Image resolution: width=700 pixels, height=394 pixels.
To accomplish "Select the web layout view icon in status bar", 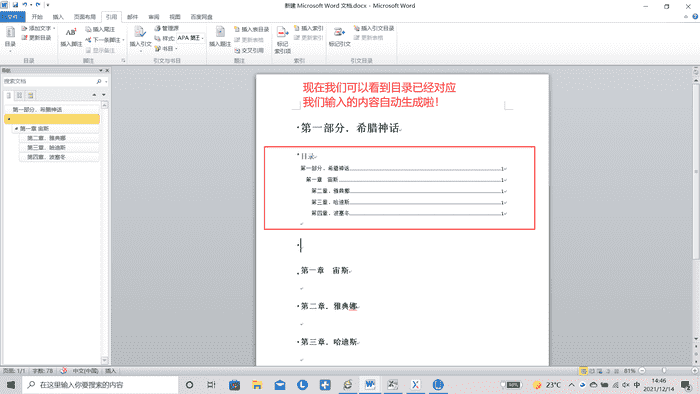I will (600, 371).
